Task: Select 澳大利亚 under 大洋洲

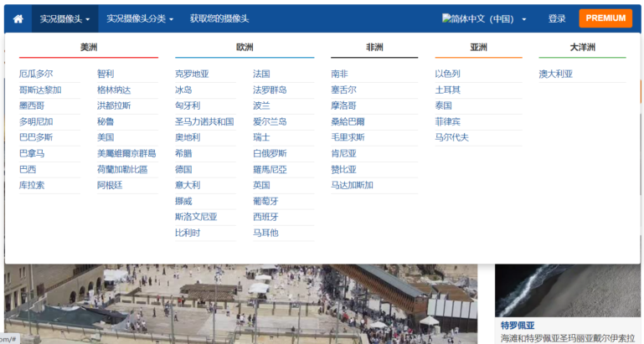Action: [555, 74]
